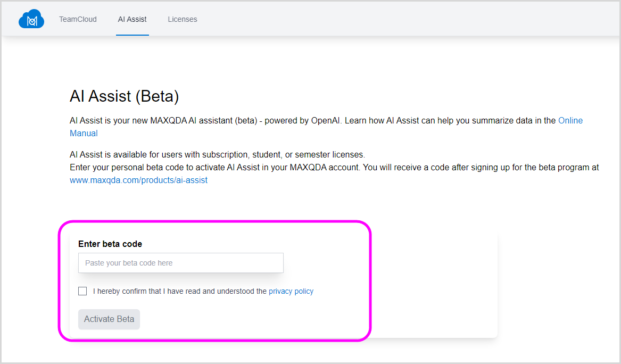This screenshot has width=621, height=364.
Task: Click the 'Enter your personal beta code' instruction text
Action: pyautogui.click(x=266, y=168)
